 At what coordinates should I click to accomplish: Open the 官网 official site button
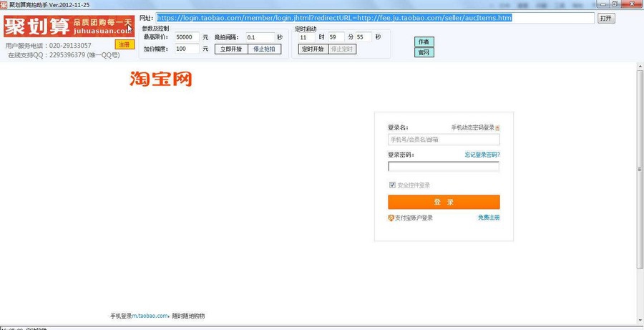click(x=424, y=52)
